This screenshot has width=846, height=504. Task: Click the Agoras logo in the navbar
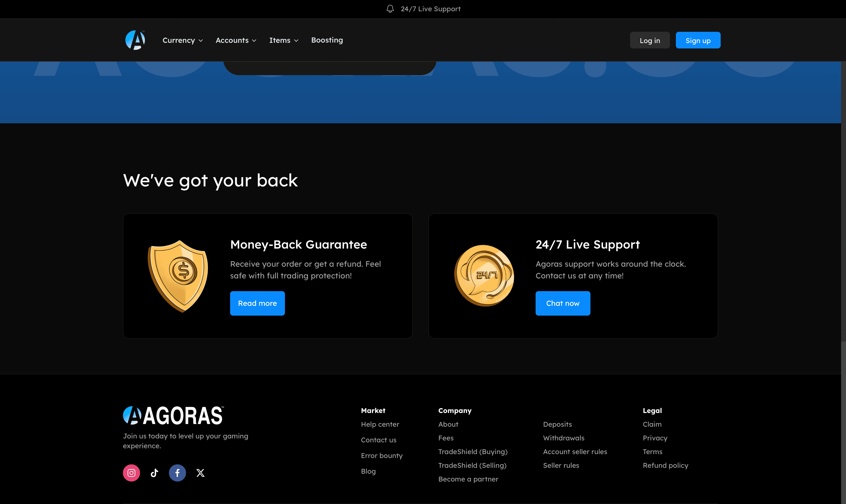click(x=135, y=40)
